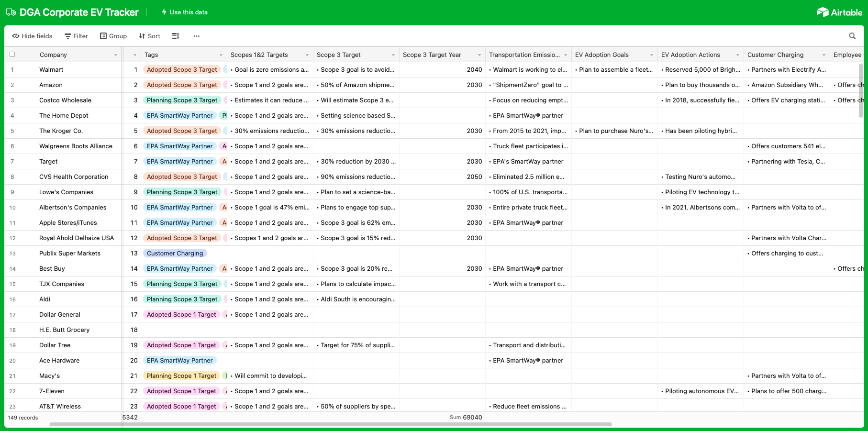
Task: Click the lightning bolt Use this data
Action: click(184, 12)
